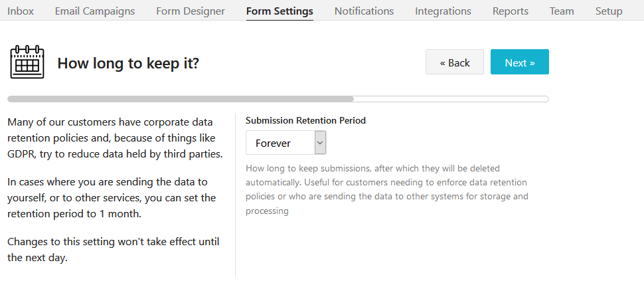Open the Notifications tab

[364, 11]
